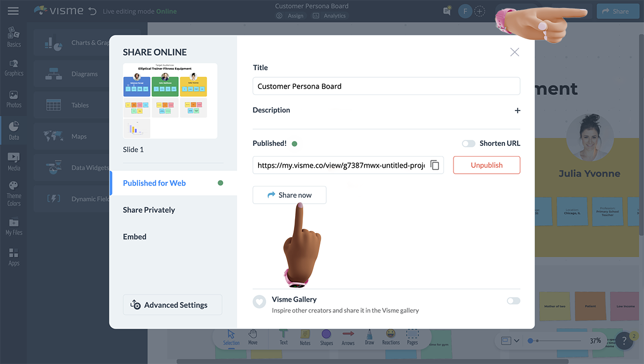Click the undo arrow icon

point(92,11)
